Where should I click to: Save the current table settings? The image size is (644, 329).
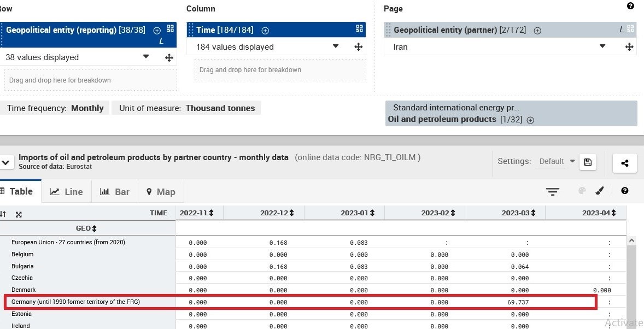588,162
